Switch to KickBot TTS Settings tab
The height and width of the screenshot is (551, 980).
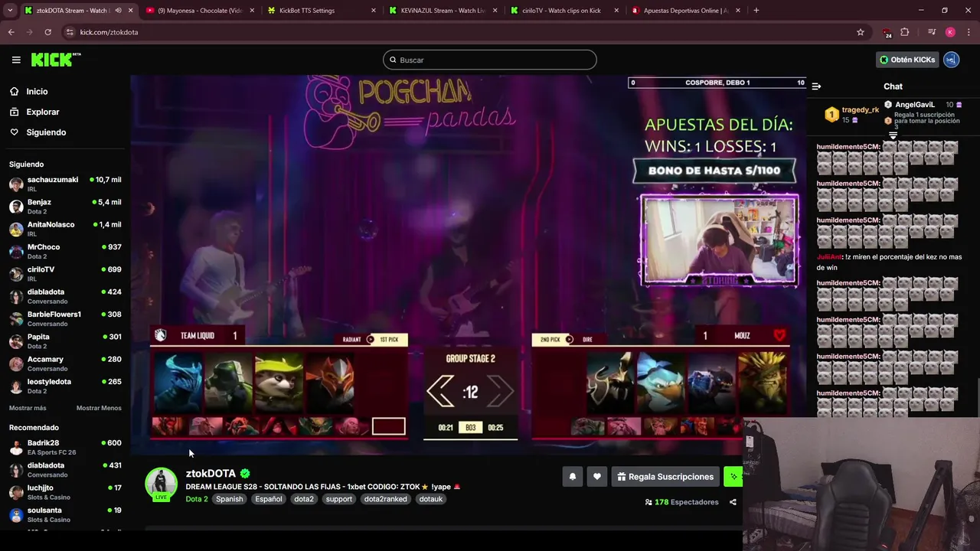(x=322, y=11)
